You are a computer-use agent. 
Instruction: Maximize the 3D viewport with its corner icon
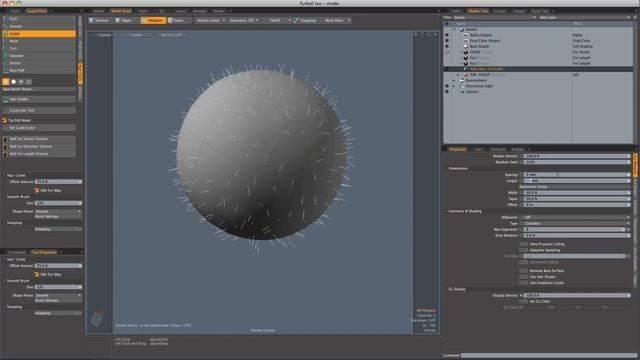[435, 35]
